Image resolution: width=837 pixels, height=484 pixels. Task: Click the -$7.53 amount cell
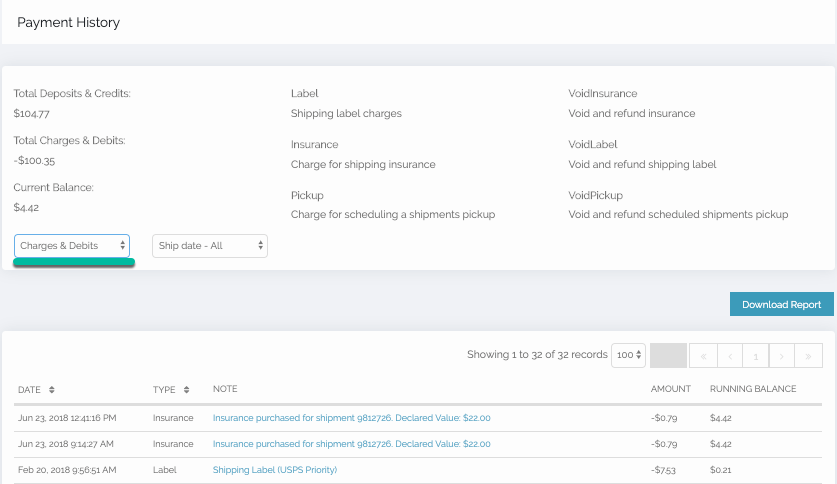click(x=663, y=470)
